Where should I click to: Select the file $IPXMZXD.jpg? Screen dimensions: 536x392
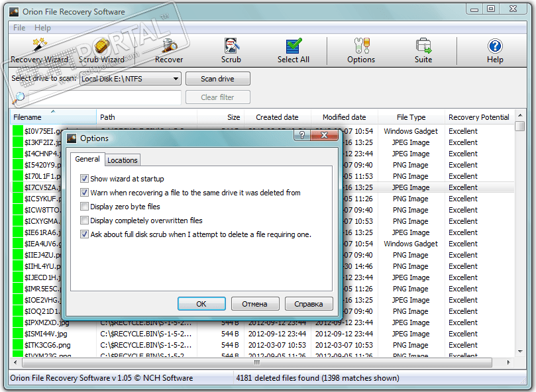tap(47, 322)
